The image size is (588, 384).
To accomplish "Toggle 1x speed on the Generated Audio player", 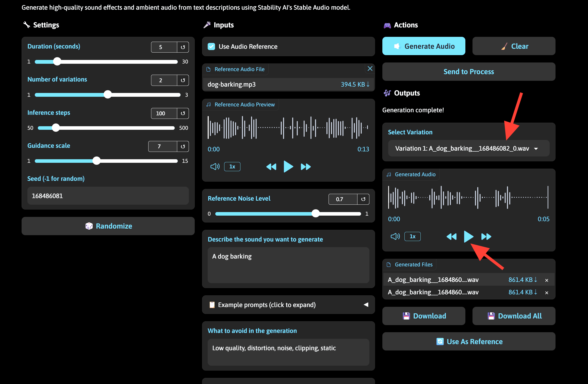I will coord(412,236).
